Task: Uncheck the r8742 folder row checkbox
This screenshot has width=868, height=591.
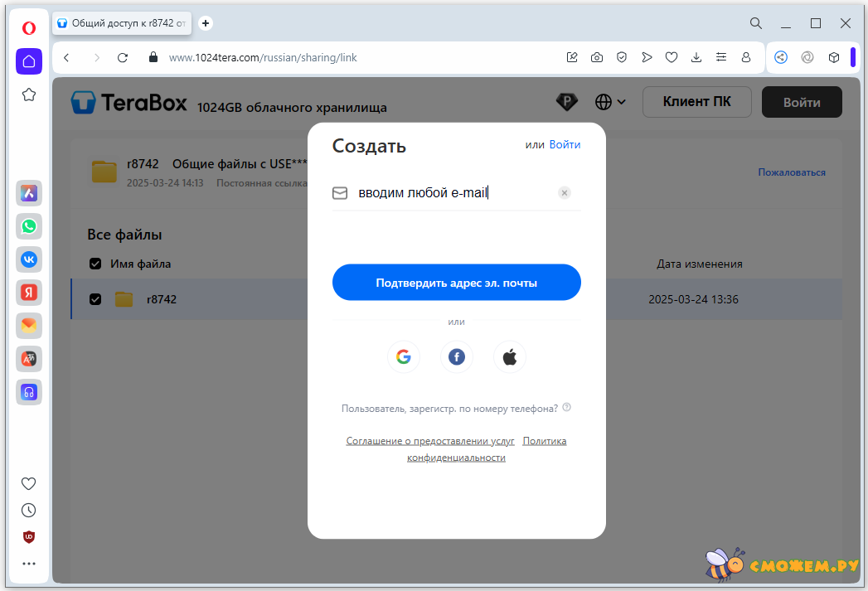Action: coord(95,299)
